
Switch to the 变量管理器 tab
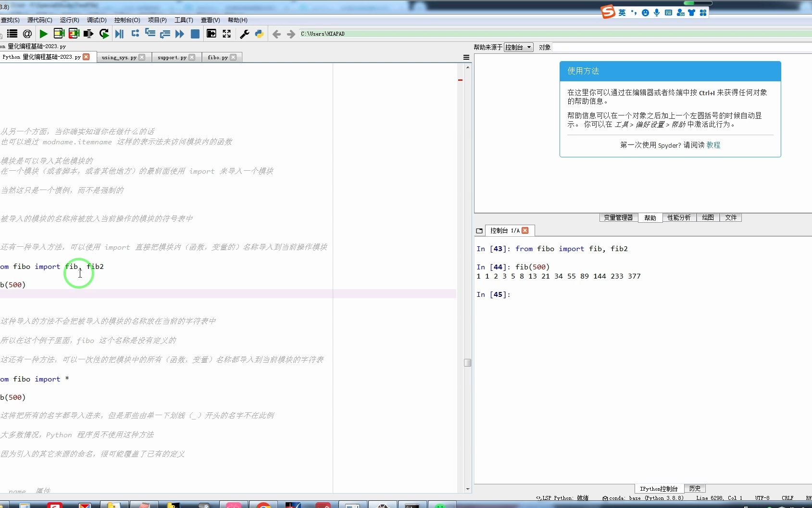[x=618, y=217]
